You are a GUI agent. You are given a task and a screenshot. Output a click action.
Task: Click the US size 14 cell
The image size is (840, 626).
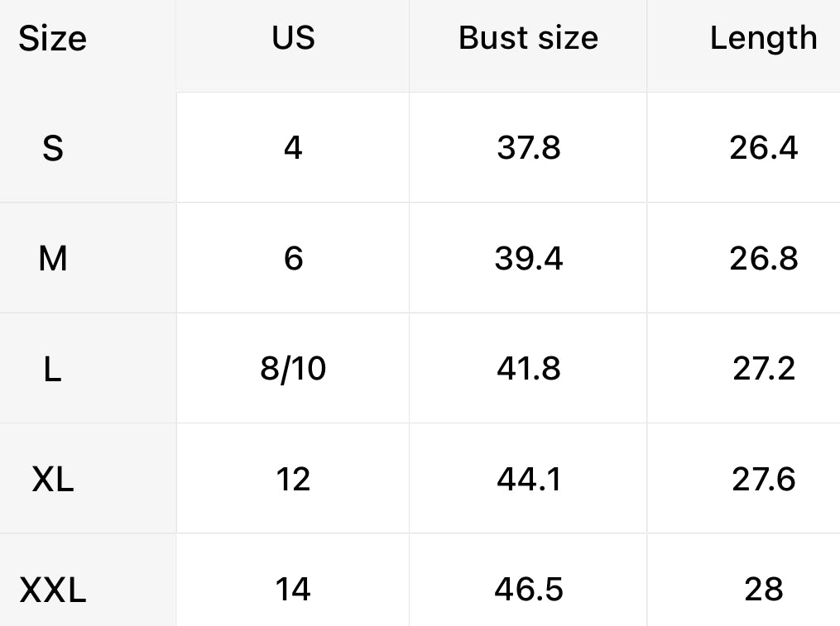pos(293,590)
